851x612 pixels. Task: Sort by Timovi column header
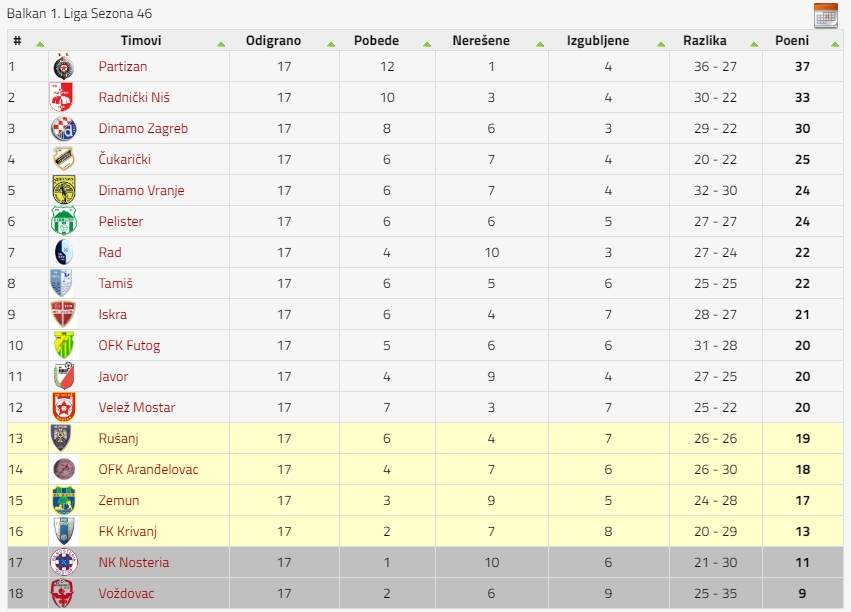[141, 41]
